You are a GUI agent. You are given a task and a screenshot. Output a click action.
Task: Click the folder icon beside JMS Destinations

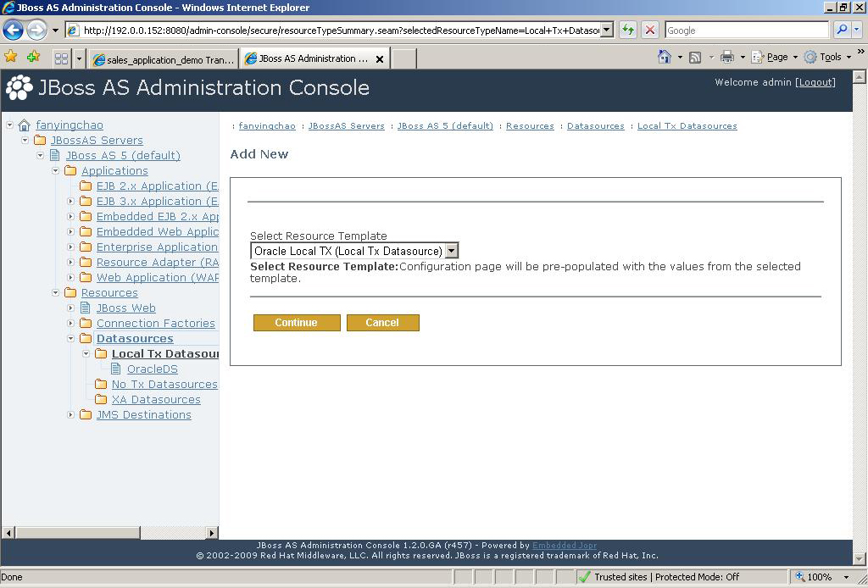86,414
